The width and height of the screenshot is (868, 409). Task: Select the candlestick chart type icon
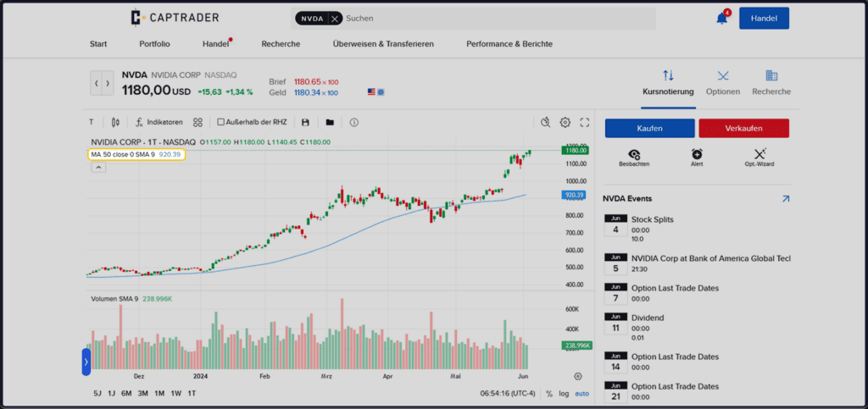click(x=115, y=122)
